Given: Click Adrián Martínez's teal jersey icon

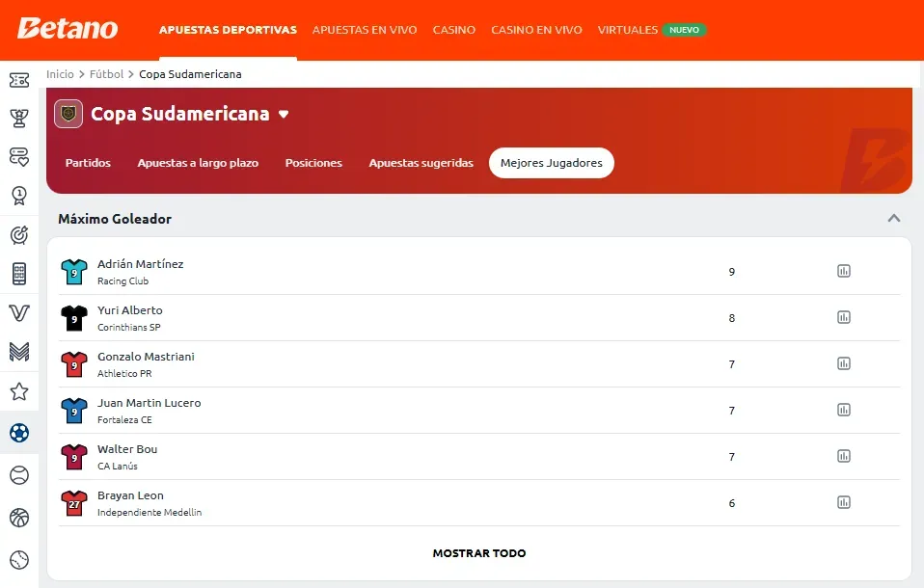Looking at the screenshot, I should pos(74,272).
